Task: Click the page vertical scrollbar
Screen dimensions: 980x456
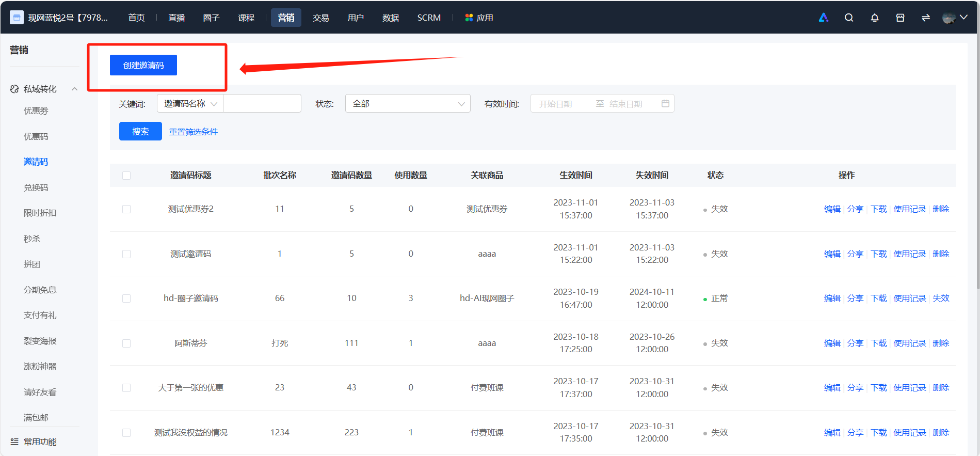Action: 978,160
